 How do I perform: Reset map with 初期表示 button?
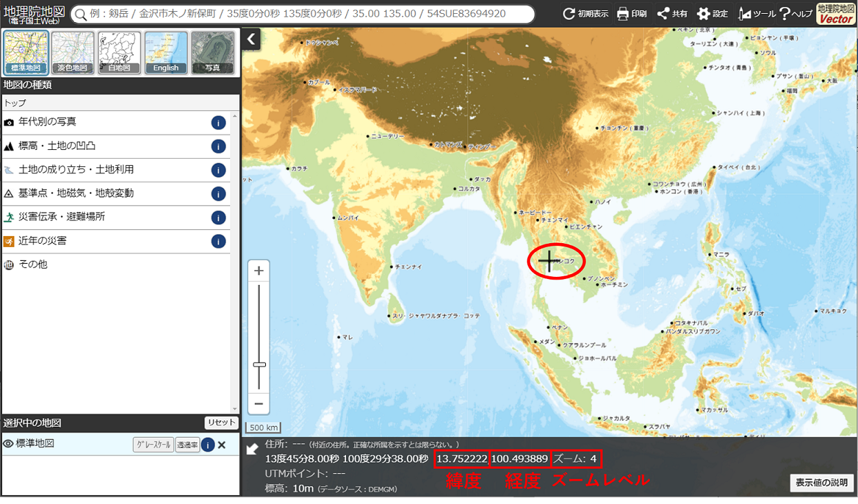click(586, 14)
